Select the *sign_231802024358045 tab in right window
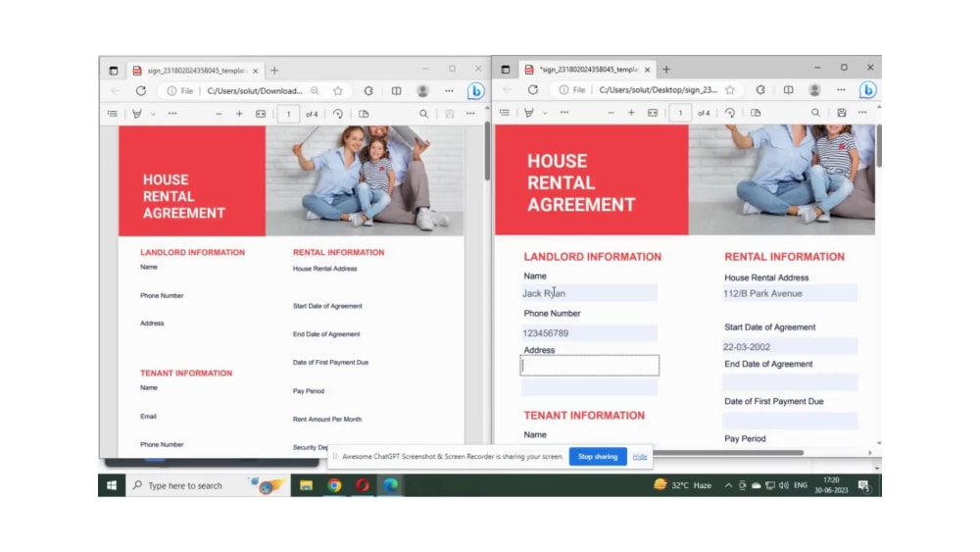 point(587,70)
